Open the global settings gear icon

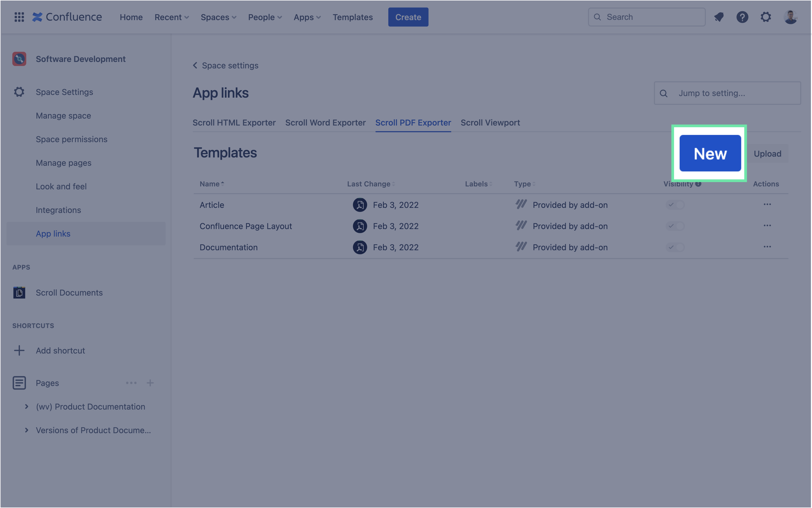pos(766,17)
